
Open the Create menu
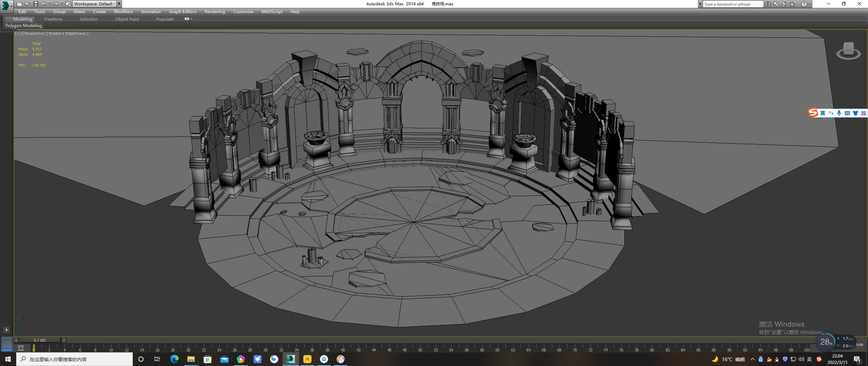(99, 12)
